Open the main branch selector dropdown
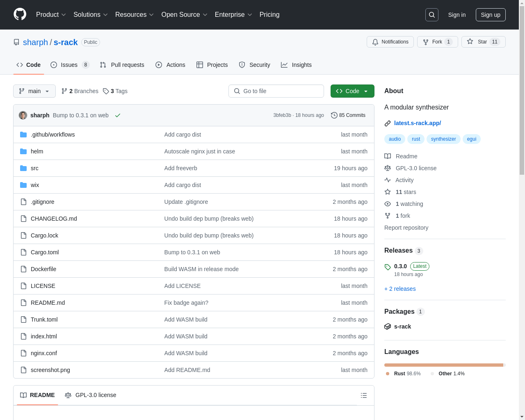The image size is (525, 420). click(34, 91)
